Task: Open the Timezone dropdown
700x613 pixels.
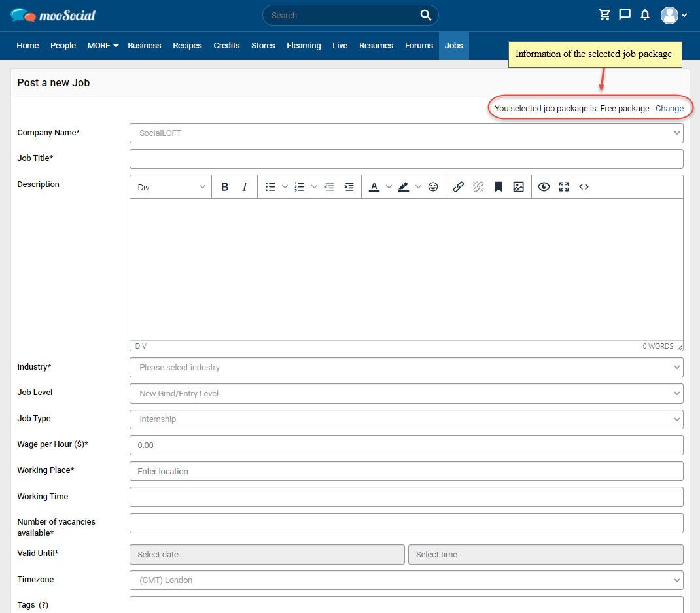Action: tap(406, 580)
